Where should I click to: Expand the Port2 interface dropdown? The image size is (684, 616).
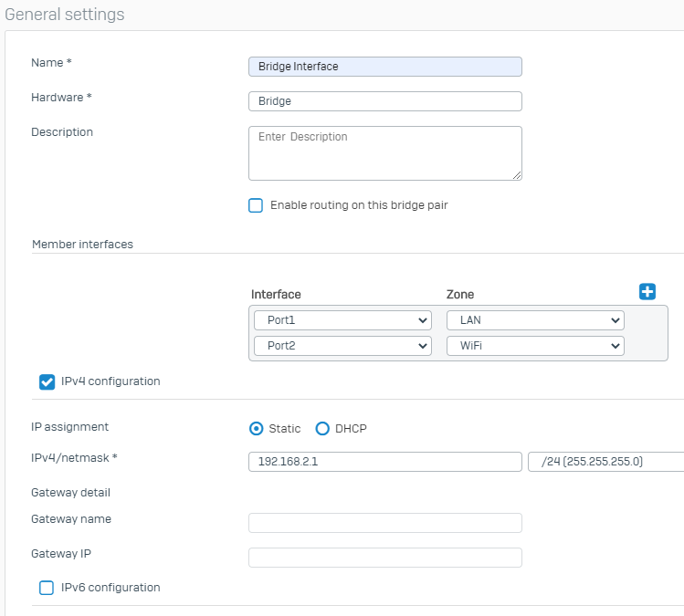tap(341, 346)
